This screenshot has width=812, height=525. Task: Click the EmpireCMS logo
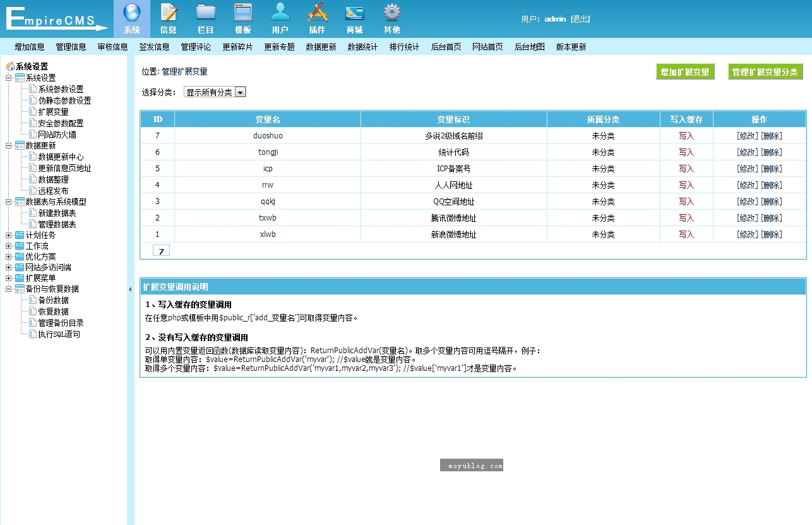[x=57, y=18]
